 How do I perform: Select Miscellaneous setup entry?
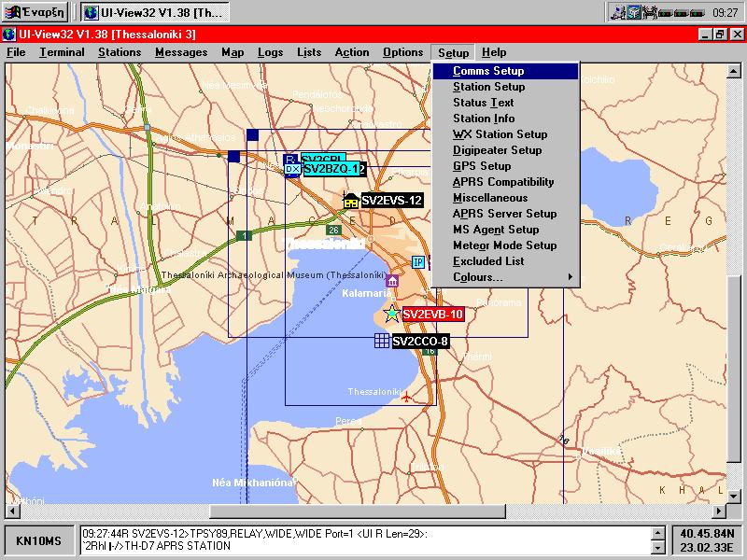tap(505, 198)
